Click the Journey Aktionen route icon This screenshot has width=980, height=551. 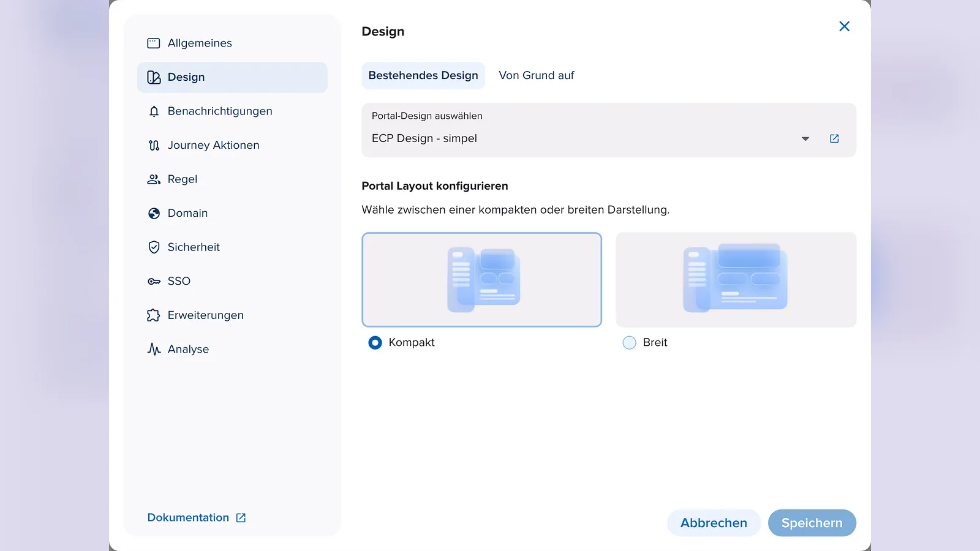tap(154, 145)
